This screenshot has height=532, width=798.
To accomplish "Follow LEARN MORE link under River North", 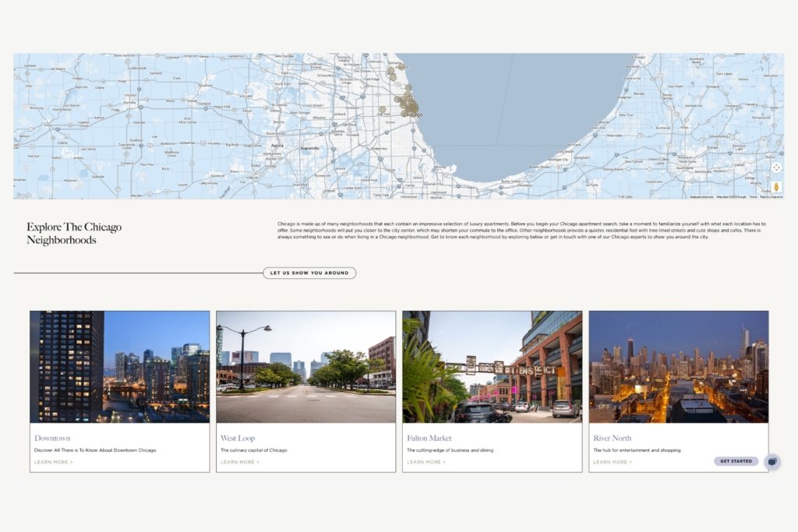I will [613, 463].
